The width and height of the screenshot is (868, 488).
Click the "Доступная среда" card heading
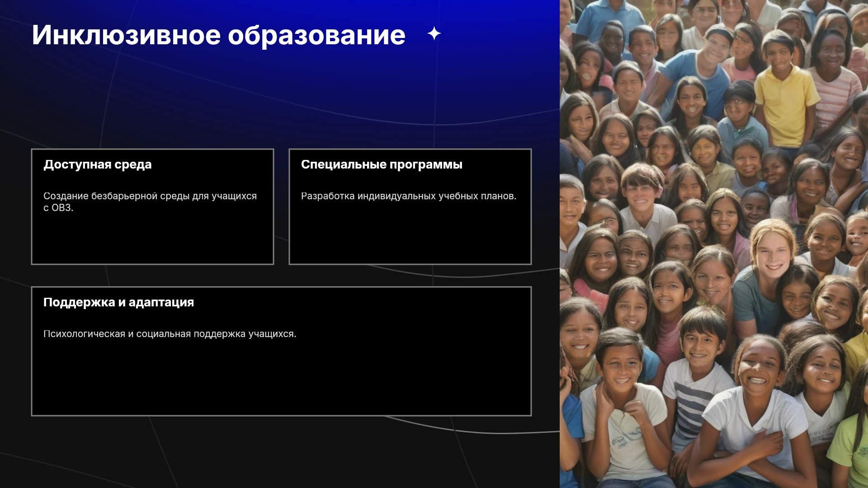pos(98,164)
